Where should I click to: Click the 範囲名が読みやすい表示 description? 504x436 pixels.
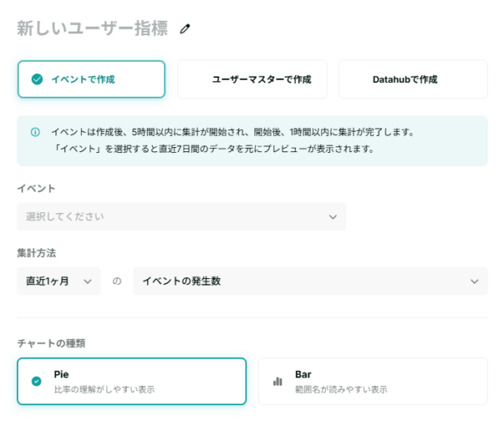pos(341,390)
